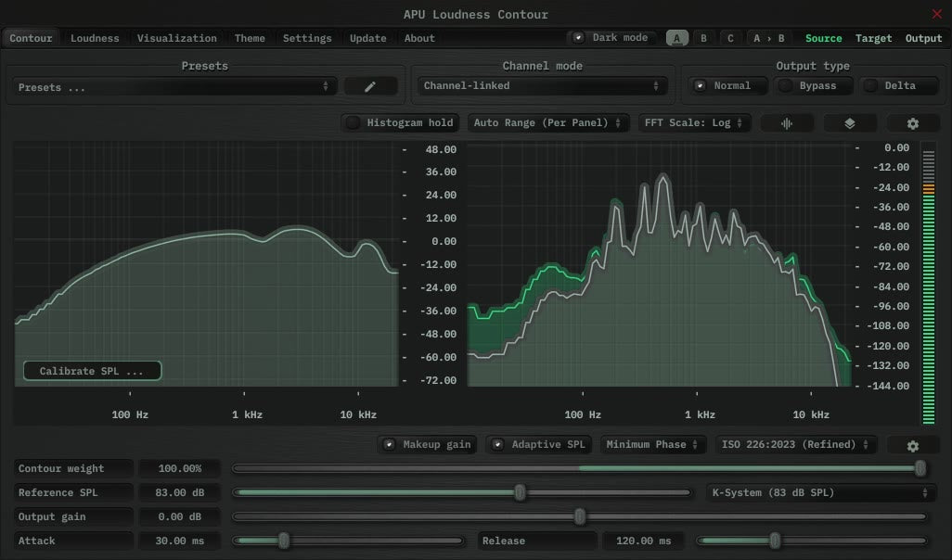The height and width of the screenshot is (560, 952).
Task: Open the Channel-linked mode dropdown
Action: 542,85
